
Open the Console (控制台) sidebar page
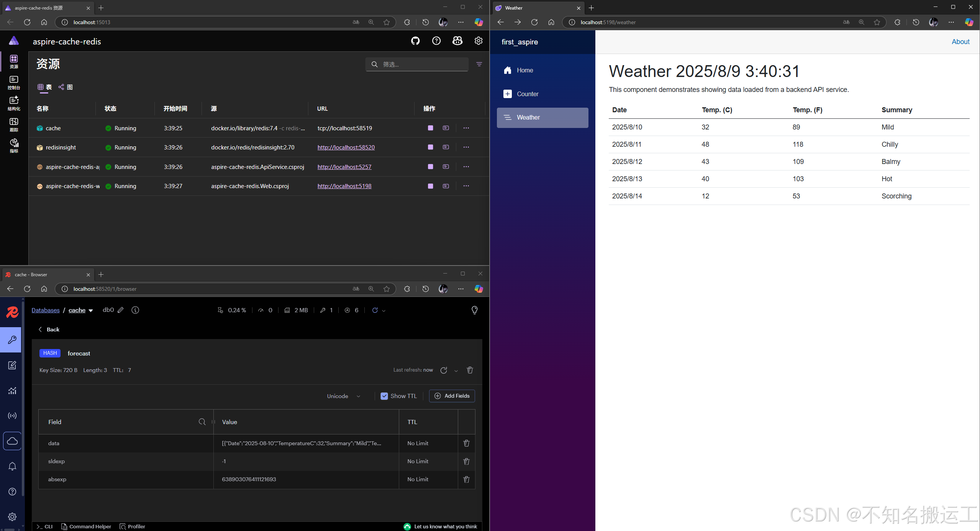coord(14,83)
